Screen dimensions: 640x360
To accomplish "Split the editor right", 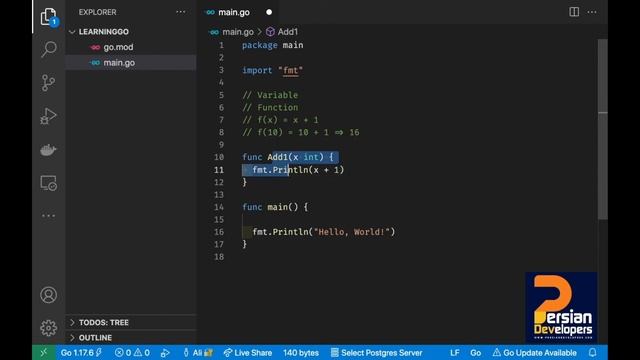I will coord(574,12).
